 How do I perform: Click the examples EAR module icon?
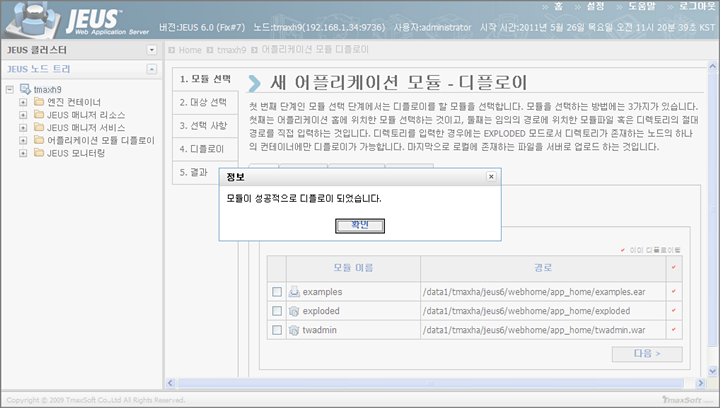click(294, 291)
